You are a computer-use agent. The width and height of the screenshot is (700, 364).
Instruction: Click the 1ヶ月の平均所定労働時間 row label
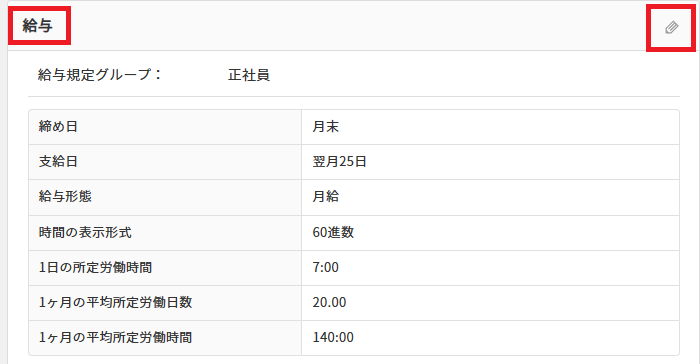click(116, 337)
